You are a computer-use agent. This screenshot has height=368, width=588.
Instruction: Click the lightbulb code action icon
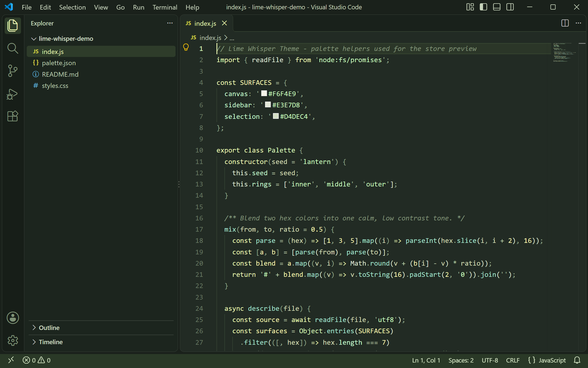point(186,47)
